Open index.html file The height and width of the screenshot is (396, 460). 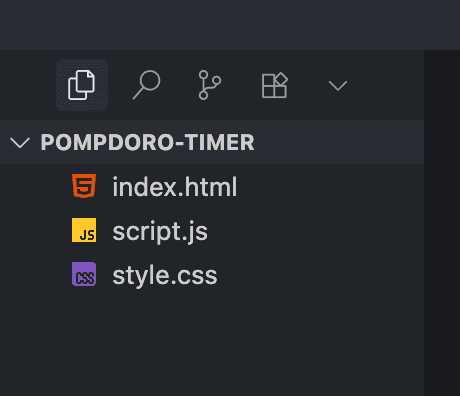coord(212,187)
